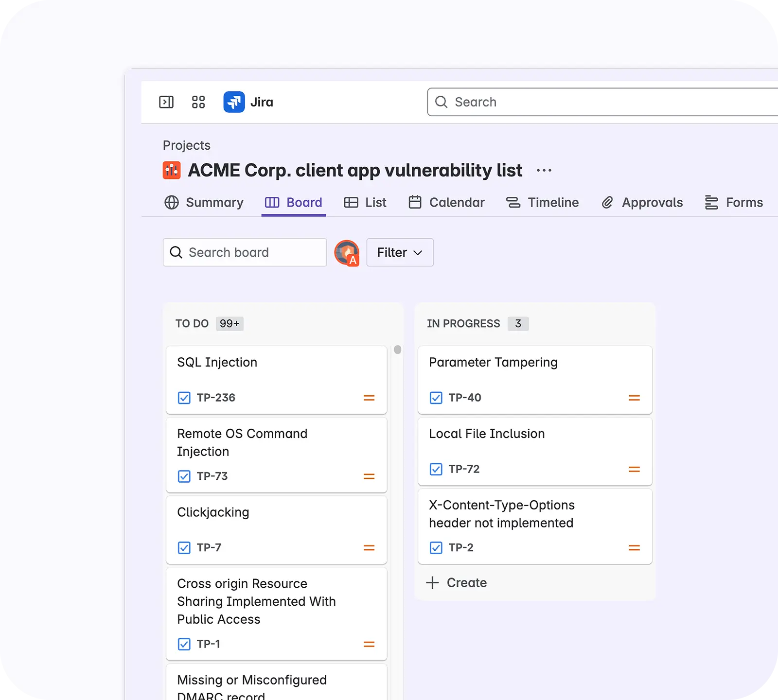Screen dimensions: 778x700
Task: Click the TO DO column header
Action: tap(192, 324)
